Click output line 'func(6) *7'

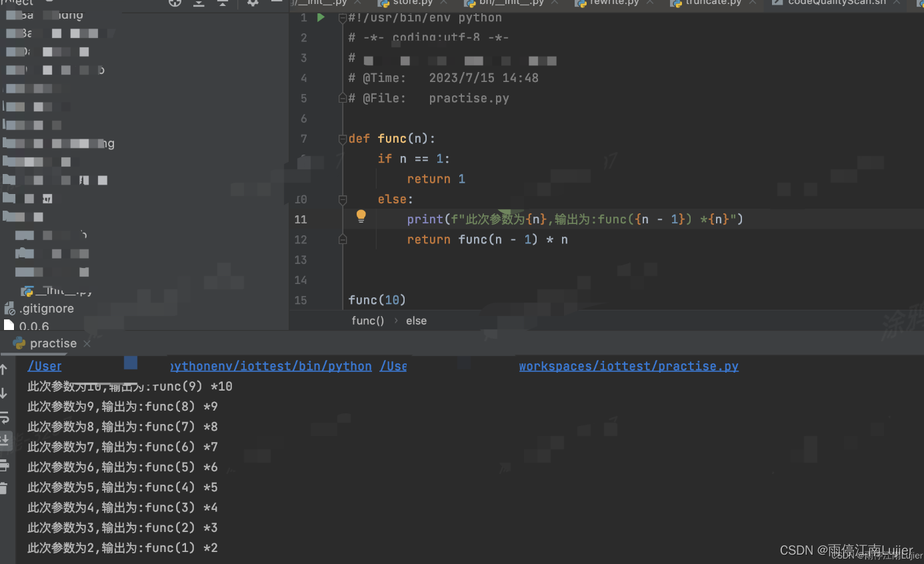click(x=123, y=447)
